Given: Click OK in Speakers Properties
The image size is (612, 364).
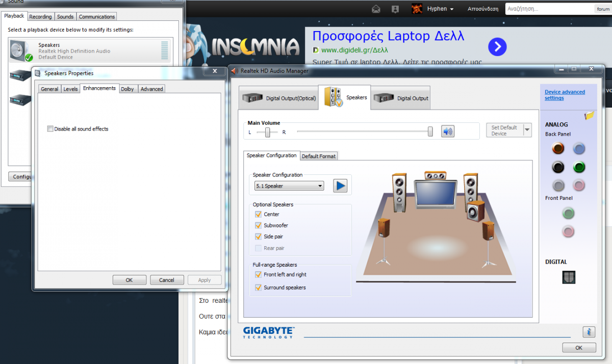Looking at the screenshot, I should click(129, 280).
